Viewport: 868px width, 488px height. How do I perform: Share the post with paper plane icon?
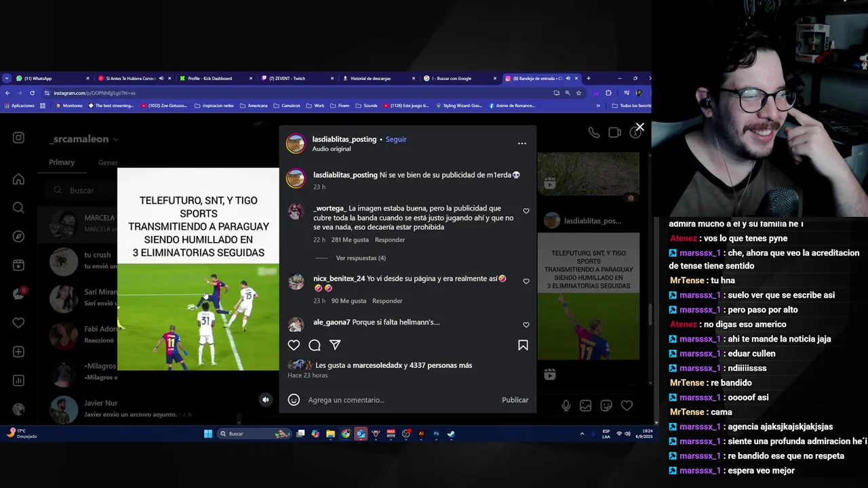335,345
